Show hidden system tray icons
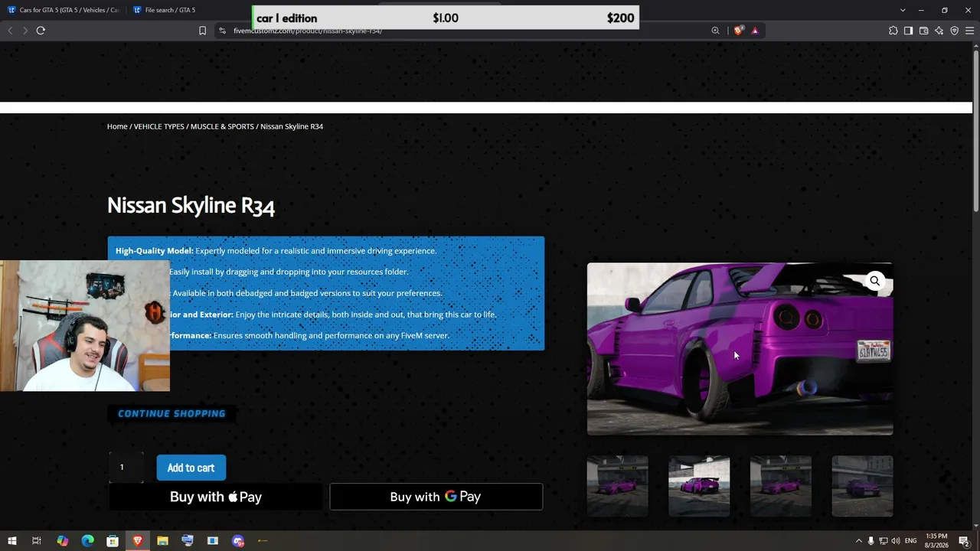Screen dimensions: 980x551 (x=858, y=541)
